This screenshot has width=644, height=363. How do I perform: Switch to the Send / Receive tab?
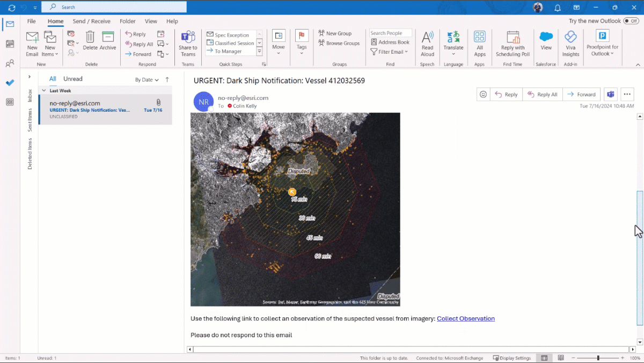(x=91, y=21)
